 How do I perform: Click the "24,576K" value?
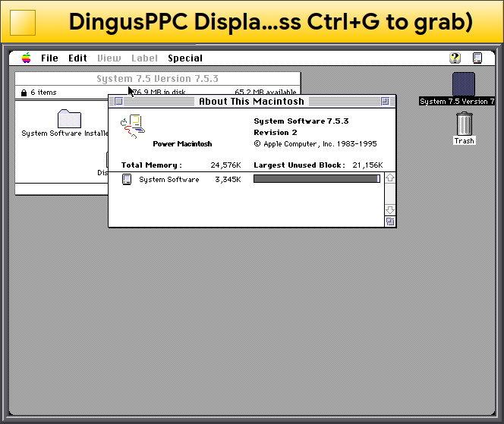[x=225, y=165]
